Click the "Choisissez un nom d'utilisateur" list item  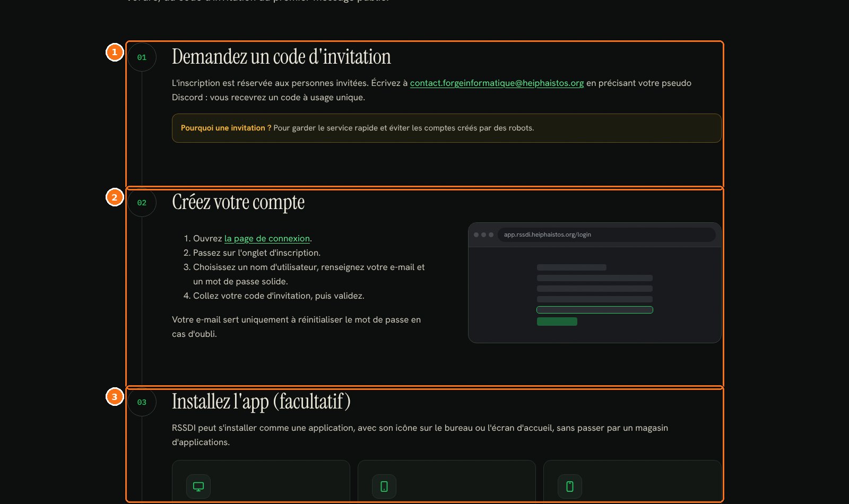(x=309, y=274)
